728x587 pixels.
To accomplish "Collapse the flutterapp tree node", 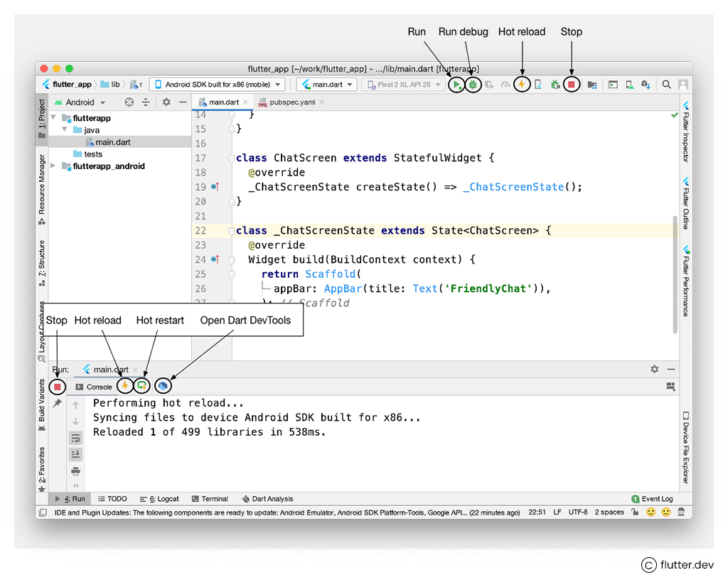I will pyautogui.click(x=53, y=117).
